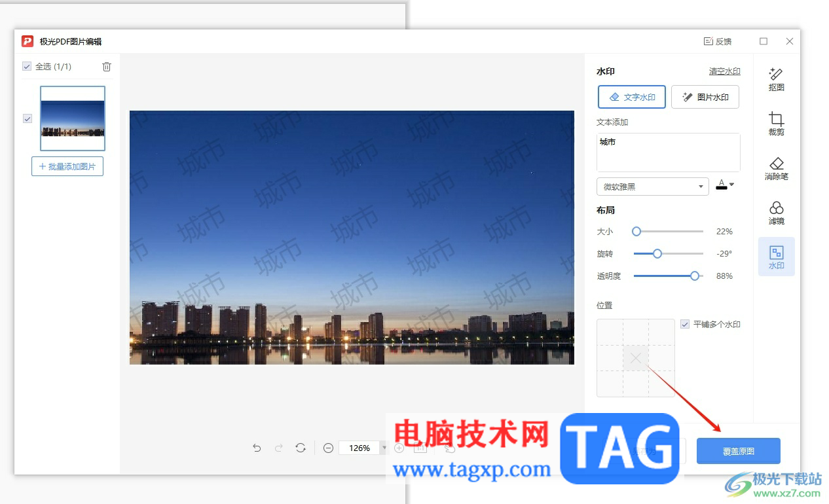829x504 pixels.
Task: Click the main image preview canvas
Action: pos(352,238)
